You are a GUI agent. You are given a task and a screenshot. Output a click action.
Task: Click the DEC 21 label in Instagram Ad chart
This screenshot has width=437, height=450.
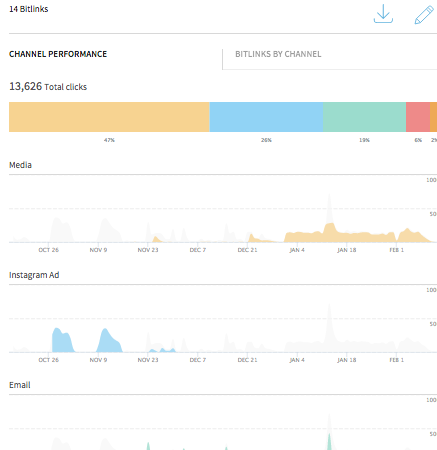click(247, 360)
